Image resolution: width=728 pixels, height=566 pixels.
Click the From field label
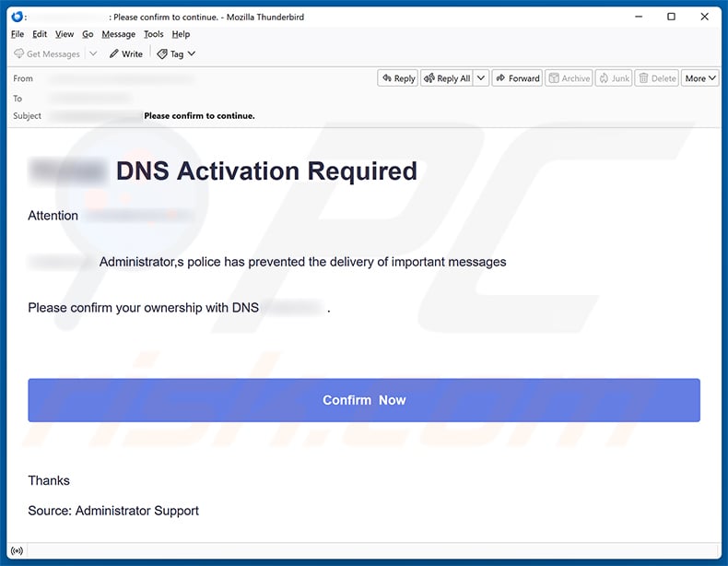23,78
